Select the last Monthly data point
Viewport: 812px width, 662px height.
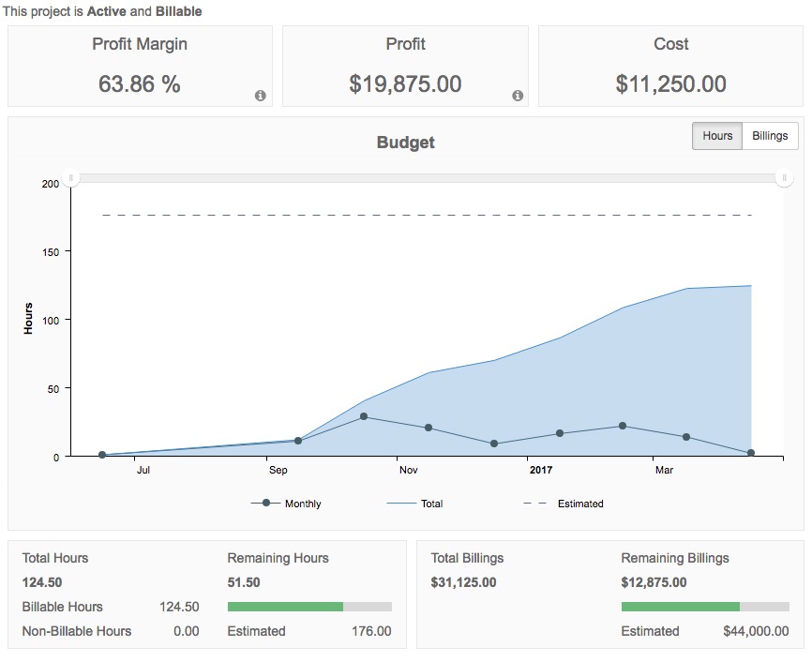pos(751,453)
